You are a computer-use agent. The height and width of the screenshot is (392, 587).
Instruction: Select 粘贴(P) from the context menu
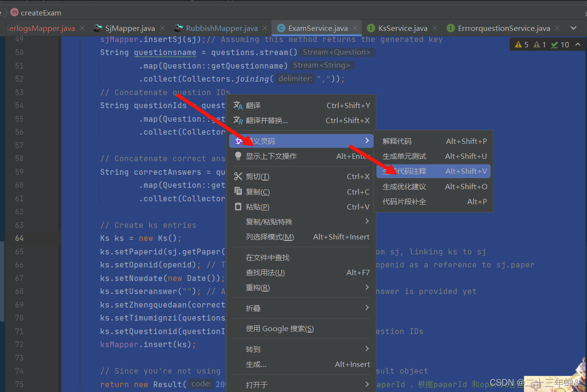click(x=301, y=207)
